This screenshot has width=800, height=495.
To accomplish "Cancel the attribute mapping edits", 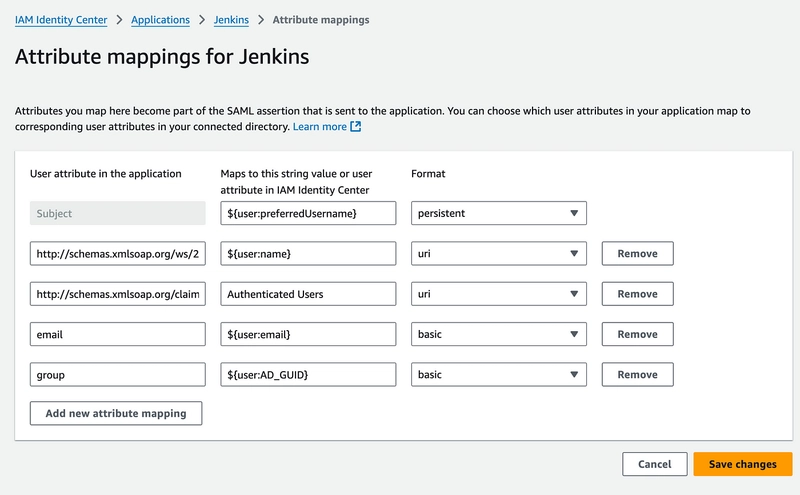I will pyautogui.click(x=655, y=464).
